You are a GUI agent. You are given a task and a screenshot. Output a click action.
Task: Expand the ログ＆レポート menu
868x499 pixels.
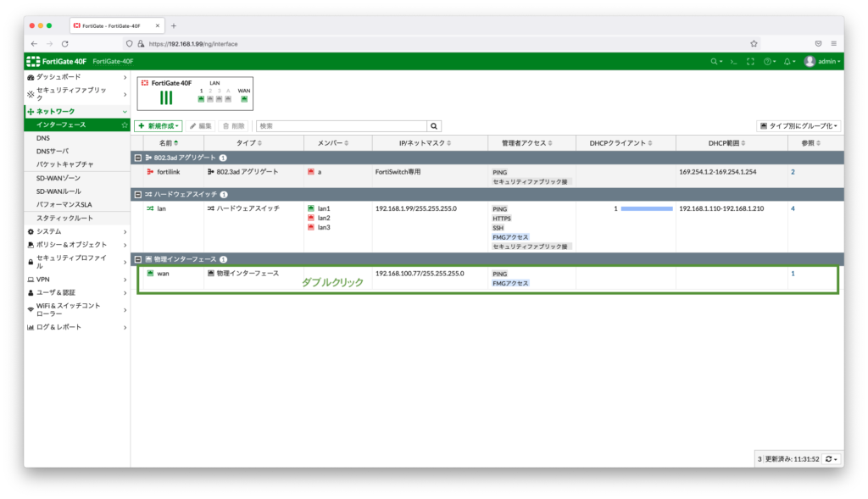76,327
